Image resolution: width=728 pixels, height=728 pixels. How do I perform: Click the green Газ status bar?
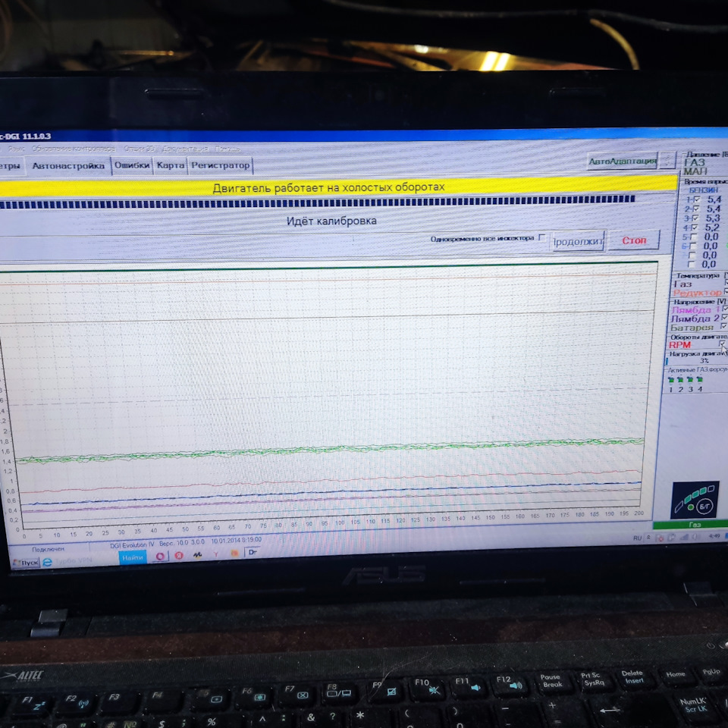(690, 525)
